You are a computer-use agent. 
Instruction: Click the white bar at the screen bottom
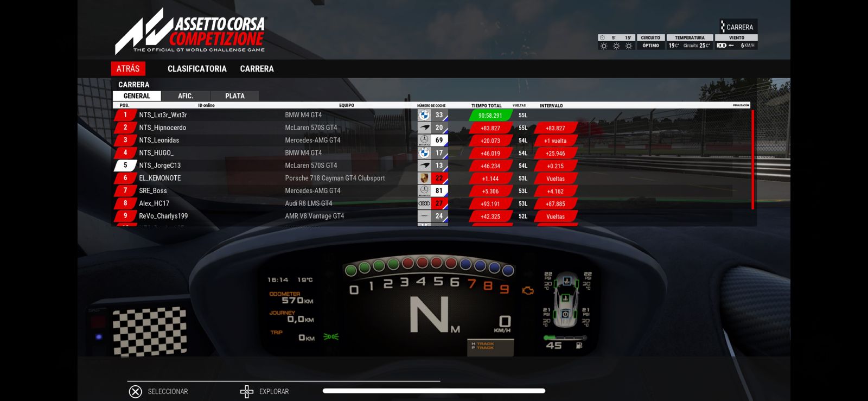434,391
